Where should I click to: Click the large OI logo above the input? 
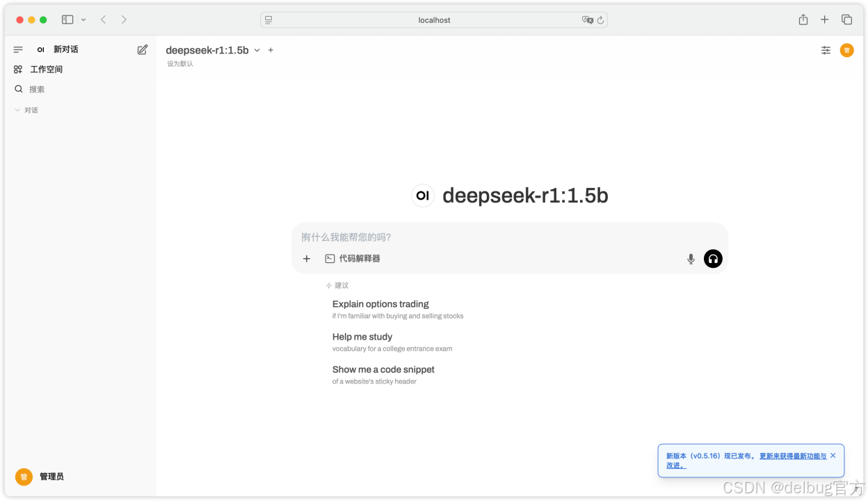tap(423, 196)
